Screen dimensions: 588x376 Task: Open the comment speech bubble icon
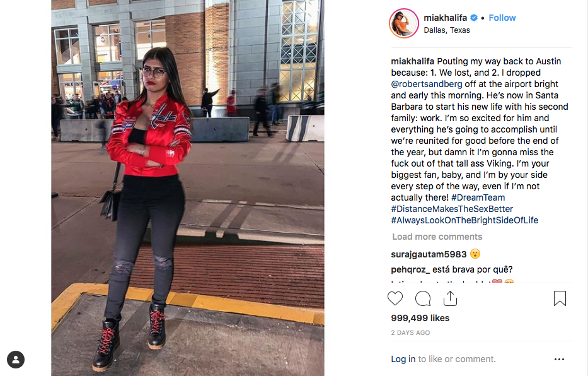[423, 298]
